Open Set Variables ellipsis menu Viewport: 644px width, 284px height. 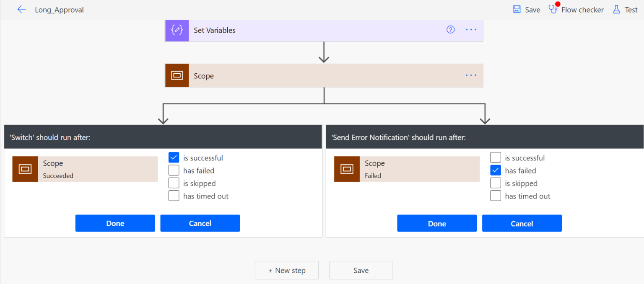click(471, 30)
